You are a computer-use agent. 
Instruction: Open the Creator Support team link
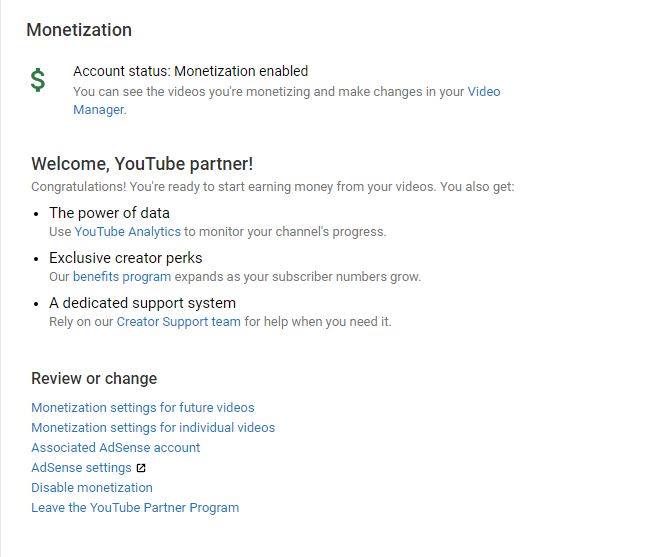pos(179,322)
